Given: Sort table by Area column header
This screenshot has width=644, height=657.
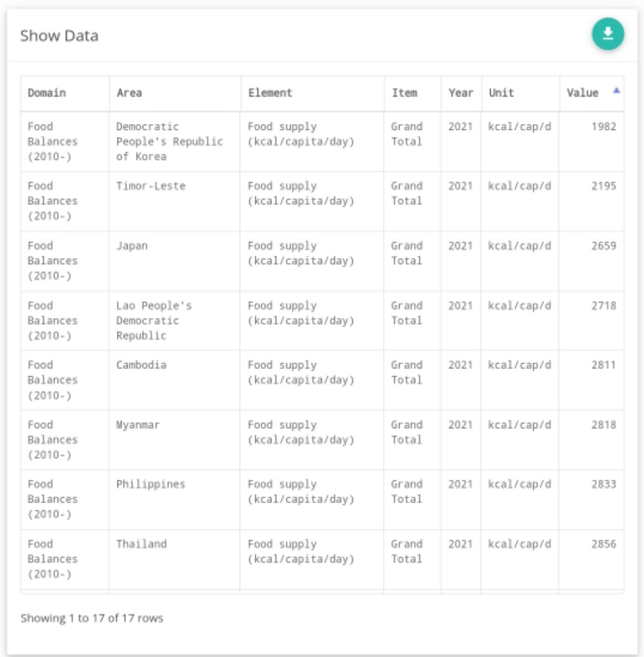Looking at the screenshot, I should tap(129, 93).
